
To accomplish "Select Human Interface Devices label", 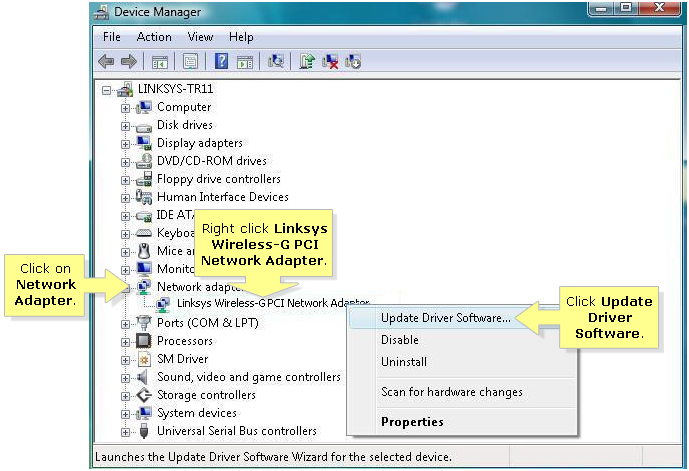I will point(223,196).
